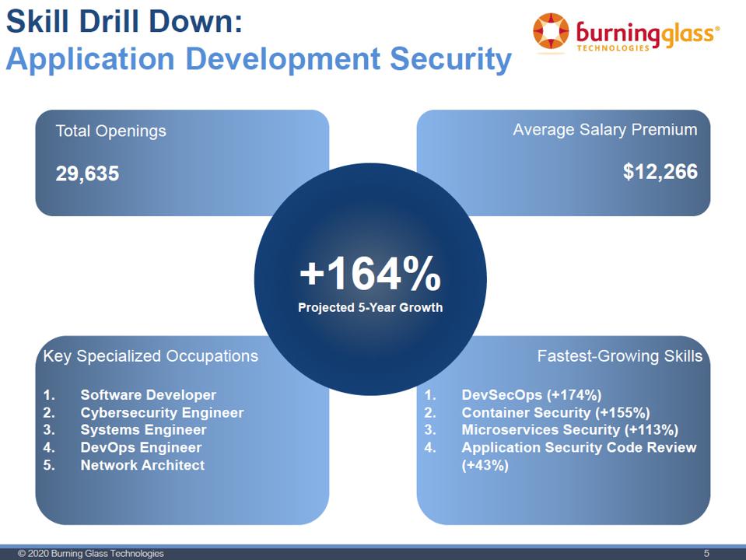Image resolution: width=746 pixels, height=560 pixels.
Task: Select 'Systems Engineer' list item
Action: click(143, 429)
